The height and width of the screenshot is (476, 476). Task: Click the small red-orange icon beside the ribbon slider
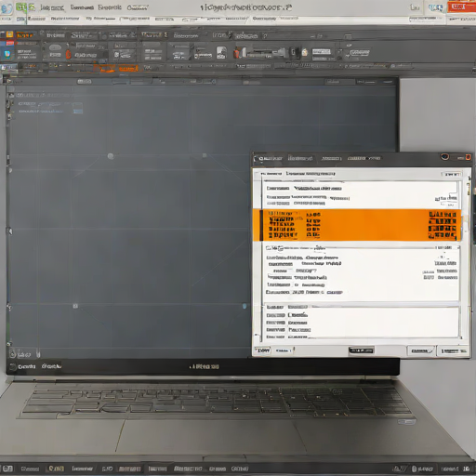pyautogui.click(x=237, y=53)
